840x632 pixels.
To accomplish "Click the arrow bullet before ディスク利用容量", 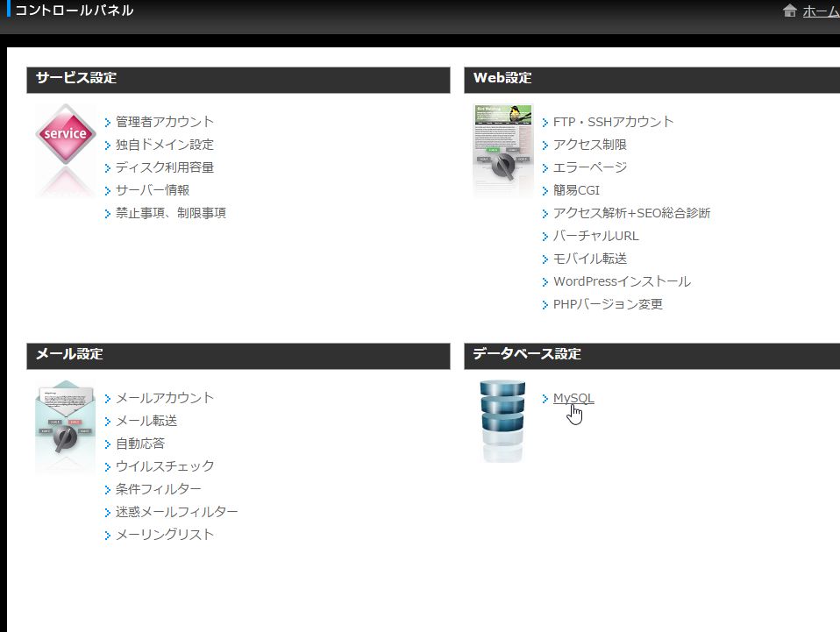I will click(108, 168).
